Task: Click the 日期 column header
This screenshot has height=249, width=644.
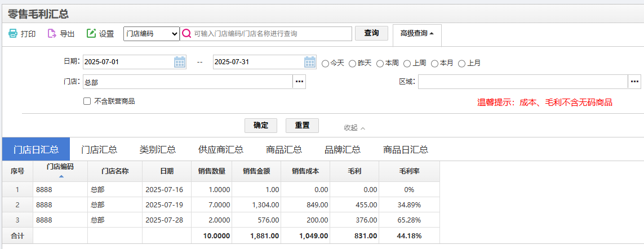Action: [x=167, y=171]
